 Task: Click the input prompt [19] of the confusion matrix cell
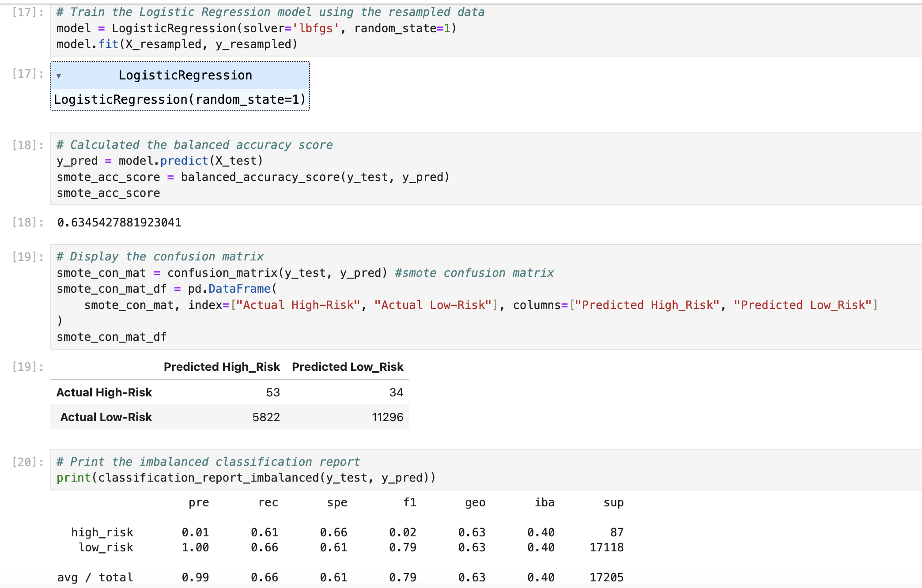[x=28, y=257]
